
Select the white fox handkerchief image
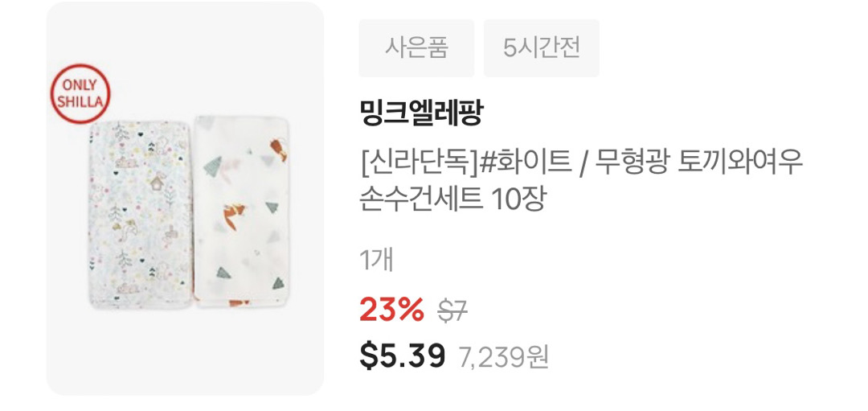(241, 211)
